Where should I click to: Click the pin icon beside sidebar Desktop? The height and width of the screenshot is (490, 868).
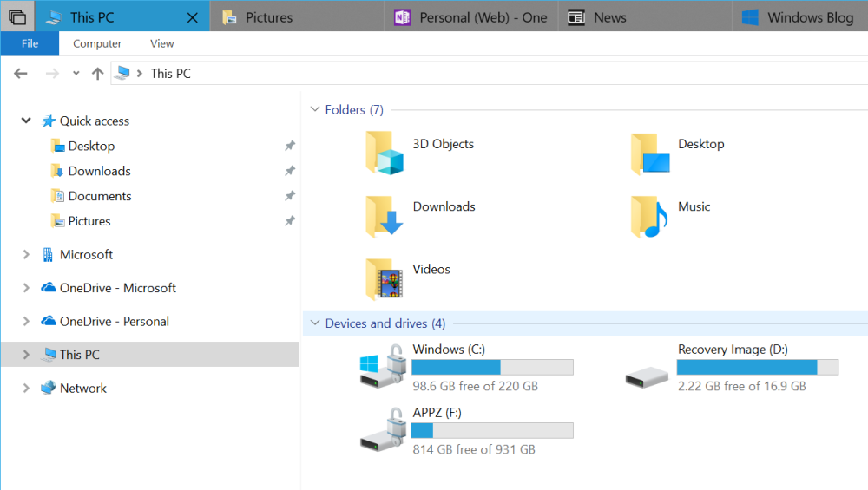(290, 146)
